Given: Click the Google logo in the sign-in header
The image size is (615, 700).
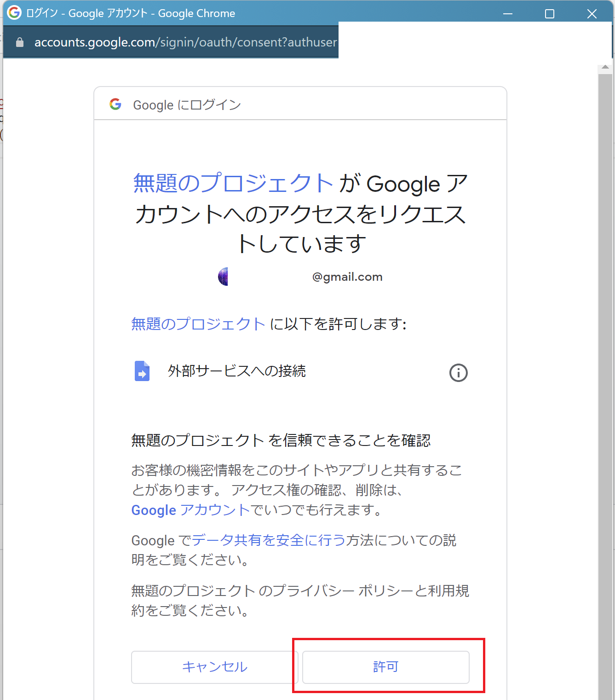Looking at the screenshot, I should pyautogui.click(x=115, y=104).
